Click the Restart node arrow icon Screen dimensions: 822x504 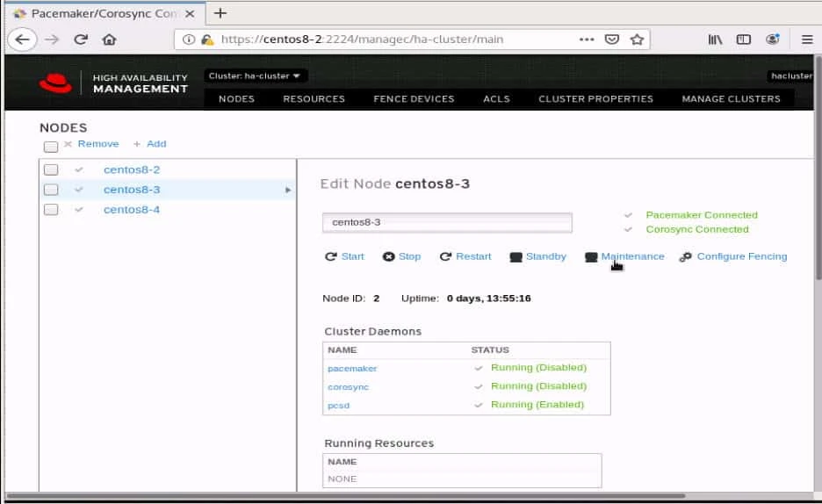pyautogui.click(x=445, y=256)
